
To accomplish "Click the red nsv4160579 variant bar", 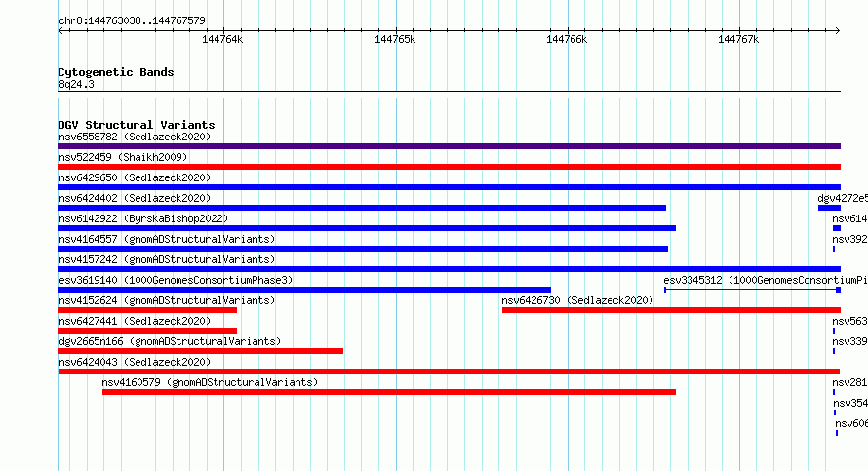I will pos(389,392).
